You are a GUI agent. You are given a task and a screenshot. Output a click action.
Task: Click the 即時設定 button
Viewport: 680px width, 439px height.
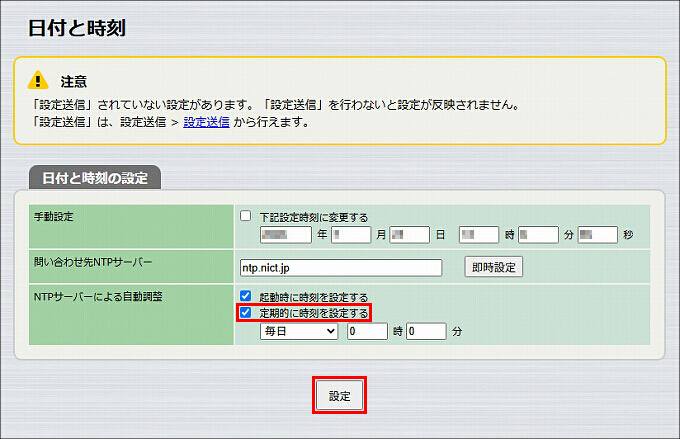[x=494, y=267]
